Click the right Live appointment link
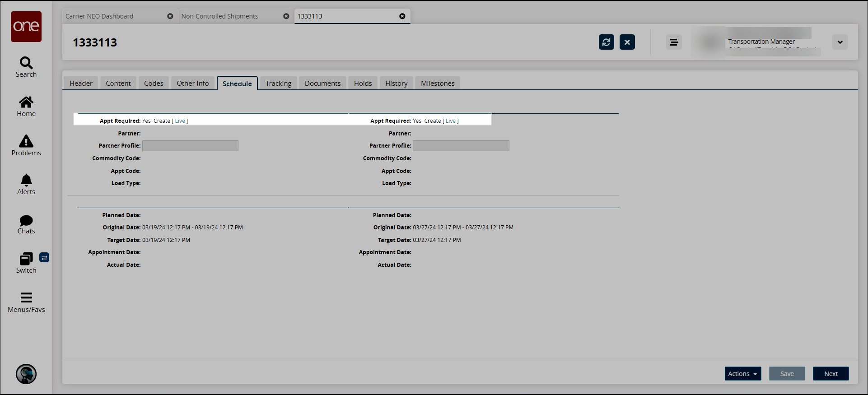 coord(451,121)
